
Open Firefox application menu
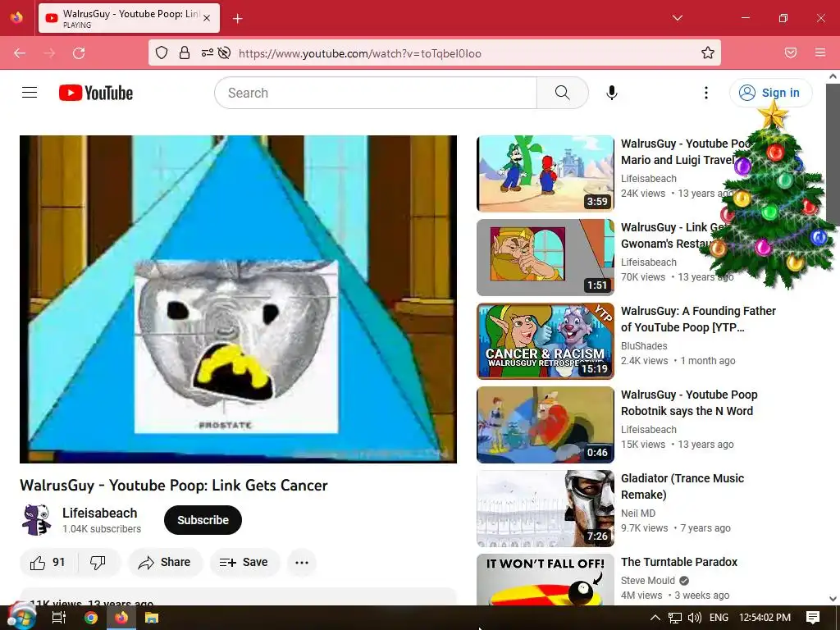pos(820,52)
